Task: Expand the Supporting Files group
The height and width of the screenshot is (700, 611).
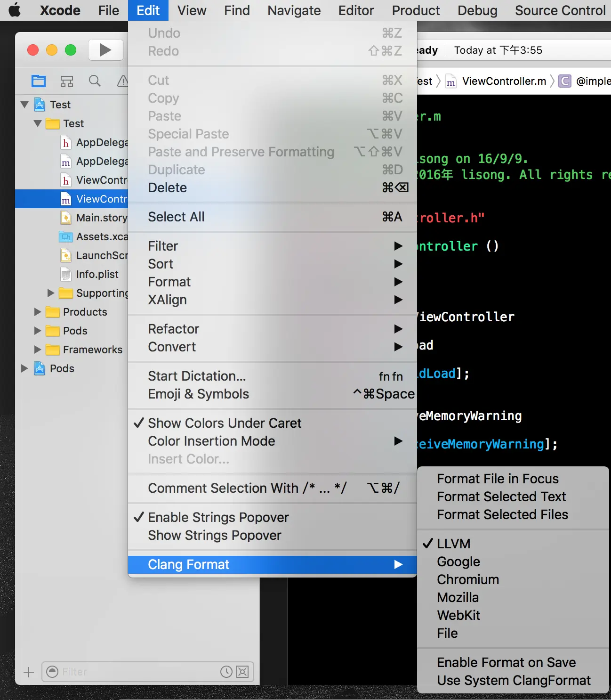Action: click(51, 293)
